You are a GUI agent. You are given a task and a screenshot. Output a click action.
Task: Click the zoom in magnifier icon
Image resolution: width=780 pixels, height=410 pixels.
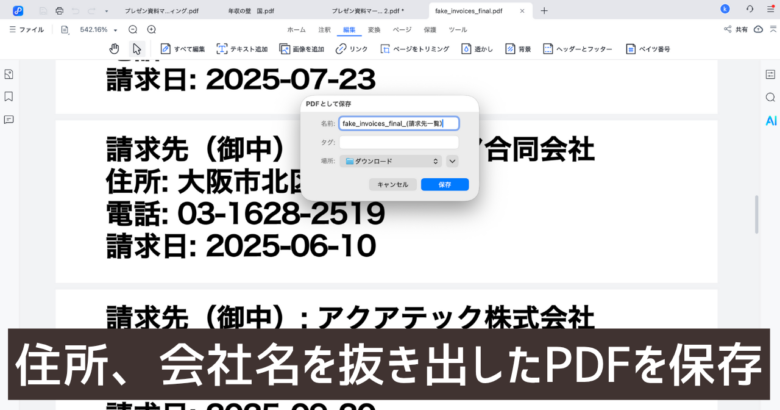click(x=151, y=30)
